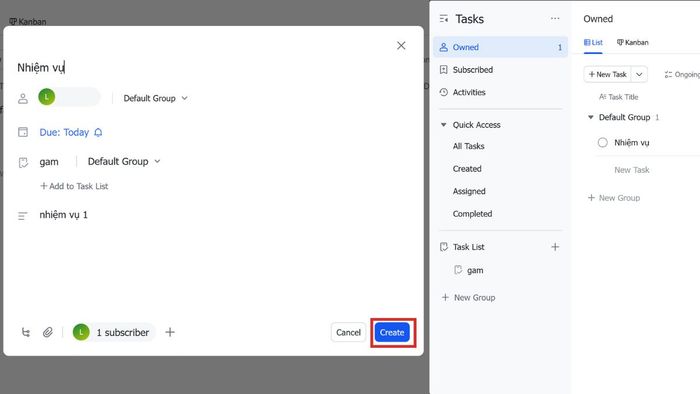
Task: Click the description lines icon
Action: click(x=23, y=216)
